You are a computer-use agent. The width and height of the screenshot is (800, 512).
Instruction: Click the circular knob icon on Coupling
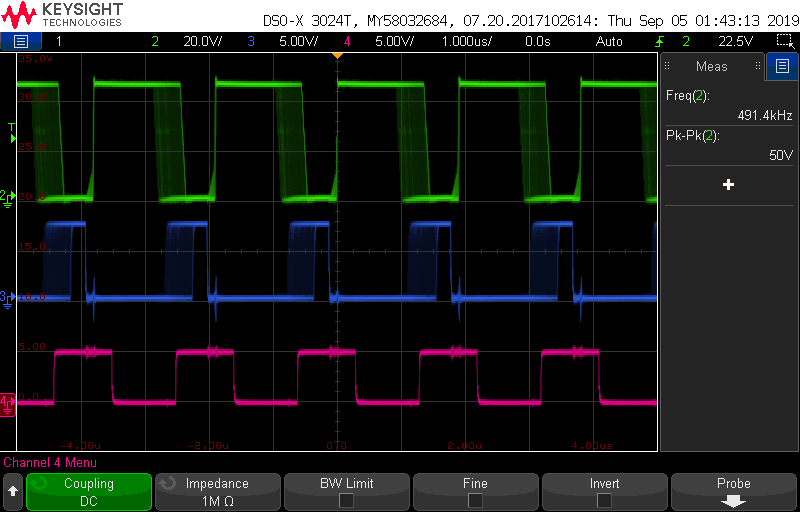tap(39, 483)
